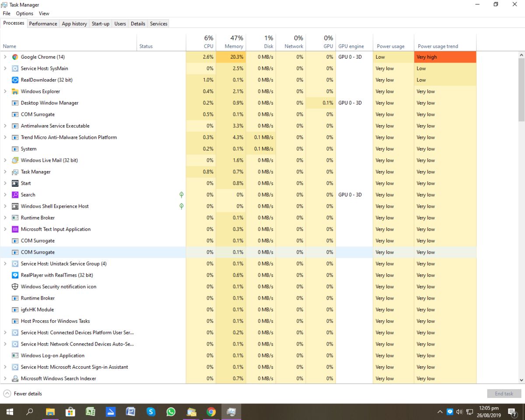525x420 pixels.
Task: Expand Service Host: SysMain group
Action: pos(5,68)
